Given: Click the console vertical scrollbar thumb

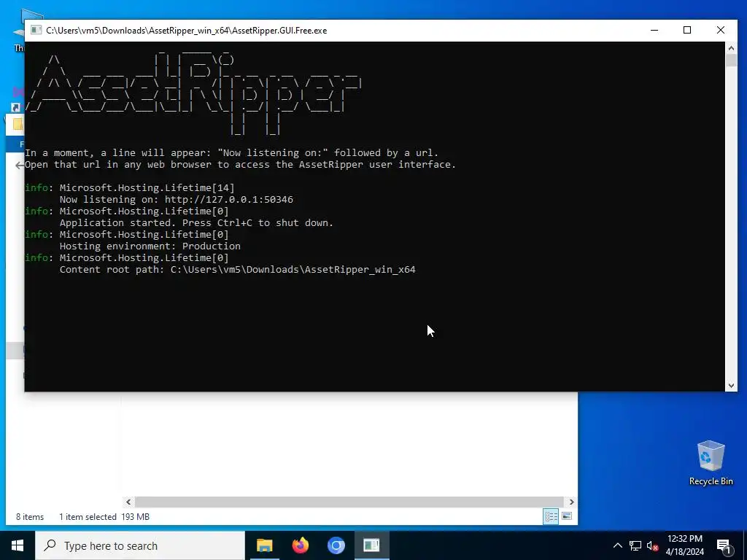Looking at the screenshot, I should (731, 61).
